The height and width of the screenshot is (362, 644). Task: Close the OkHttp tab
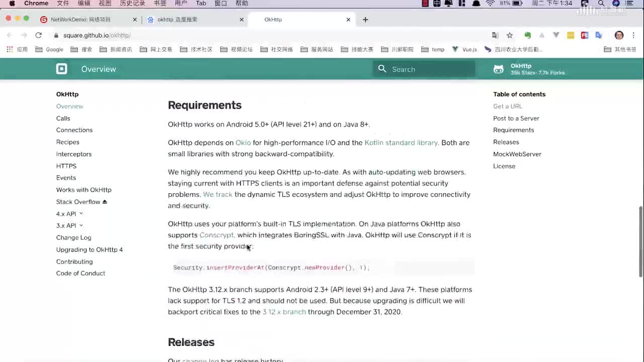(x=348, y=20)
